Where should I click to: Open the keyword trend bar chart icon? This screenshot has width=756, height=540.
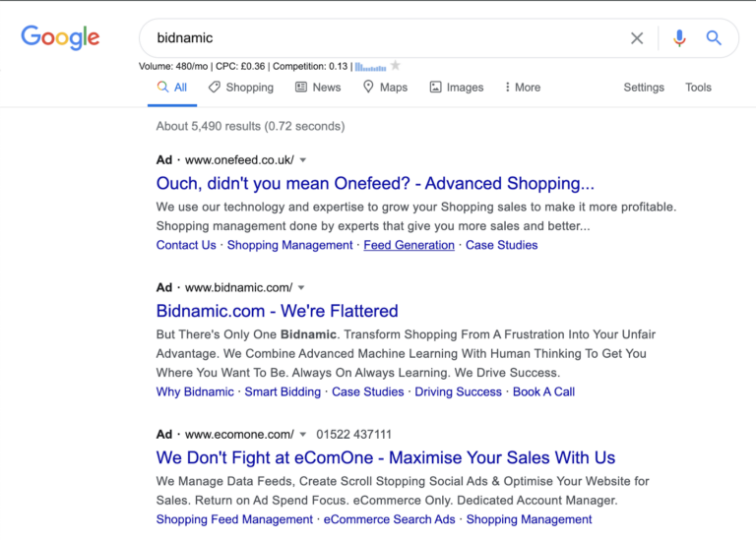[370, 67]
